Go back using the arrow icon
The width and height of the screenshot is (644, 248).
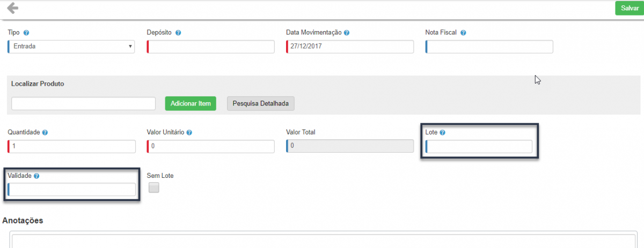[x=12, y=8]
